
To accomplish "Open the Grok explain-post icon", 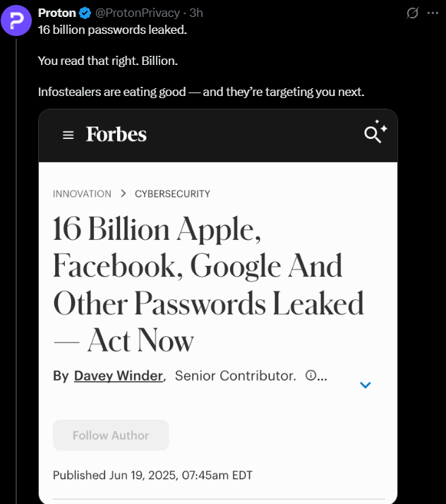I will tap(412, 13).
